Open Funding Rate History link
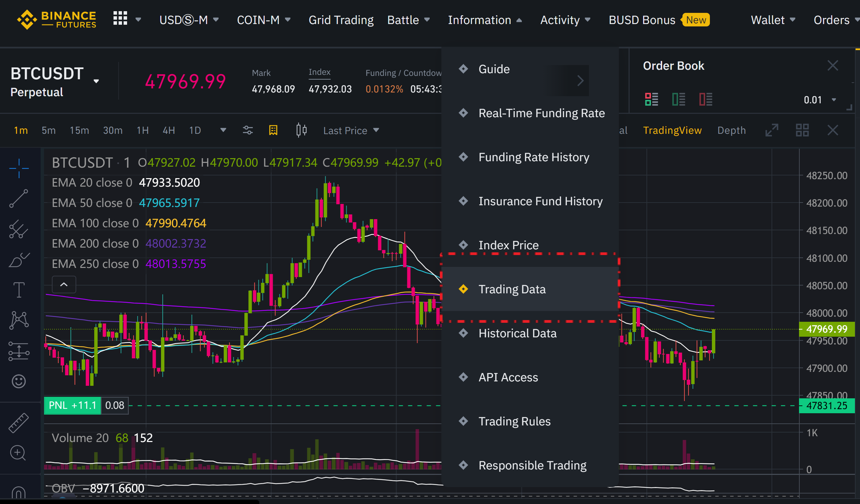860x504 pixels. tap(533, 157)
